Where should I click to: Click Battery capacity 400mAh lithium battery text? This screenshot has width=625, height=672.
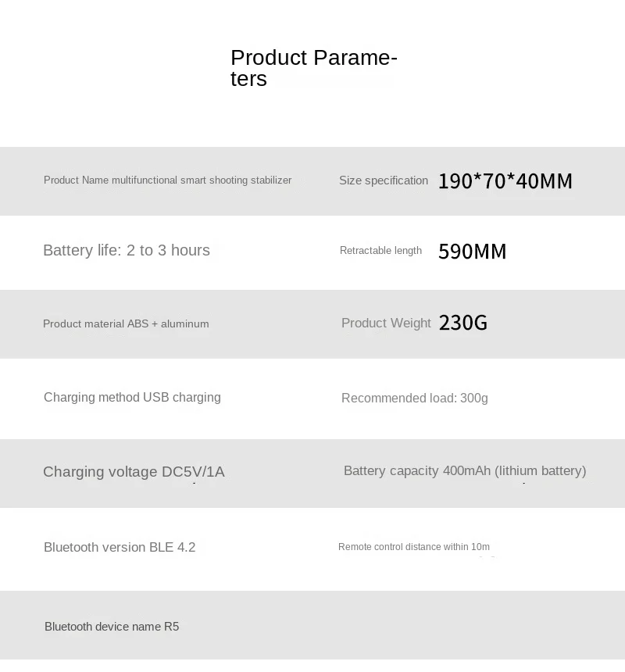465,470
